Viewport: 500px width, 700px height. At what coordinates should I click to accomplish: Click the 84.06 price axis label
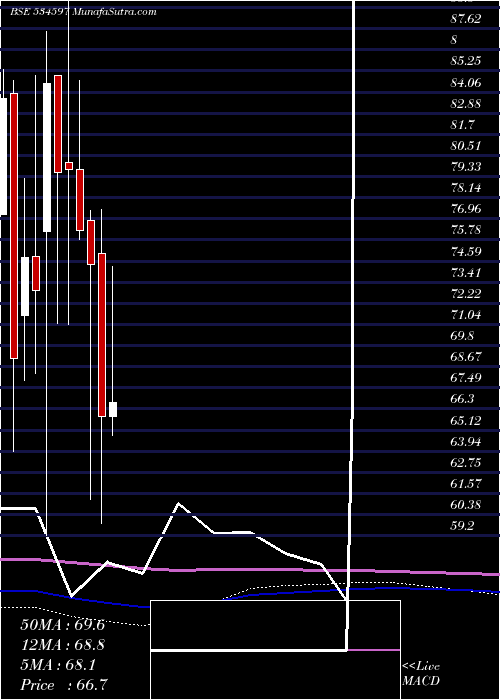tap(466, 82)
